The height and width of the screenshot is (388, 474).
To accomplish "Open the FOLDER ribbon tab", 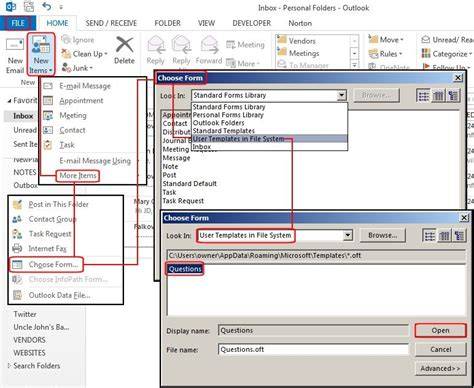I will click(x=167, y=23).
